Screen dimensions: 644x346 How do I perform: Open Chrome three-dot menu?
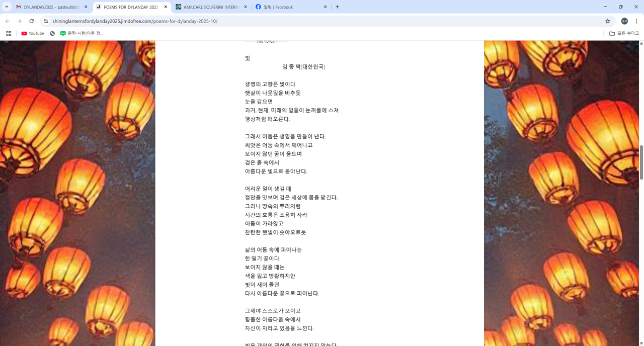(x=636, y=21)
